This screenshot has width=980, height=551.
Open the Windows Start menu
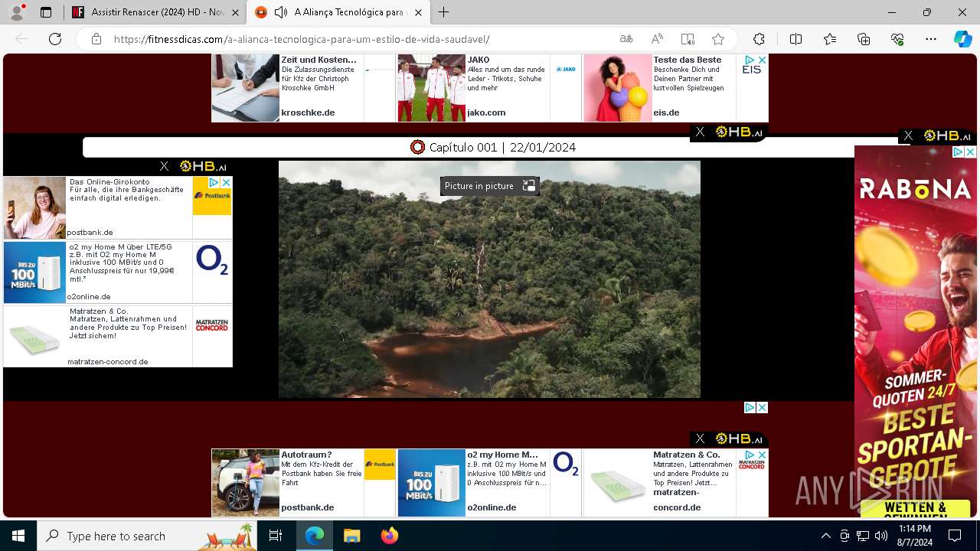(x=18, y=536)
